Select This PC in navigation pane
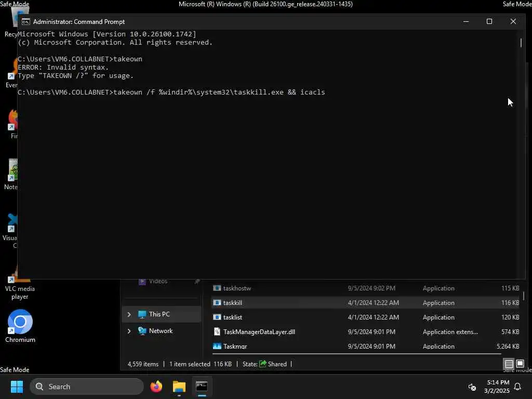Screen dimensions: 532x399 pyautogui.click(x=163, y=314)
